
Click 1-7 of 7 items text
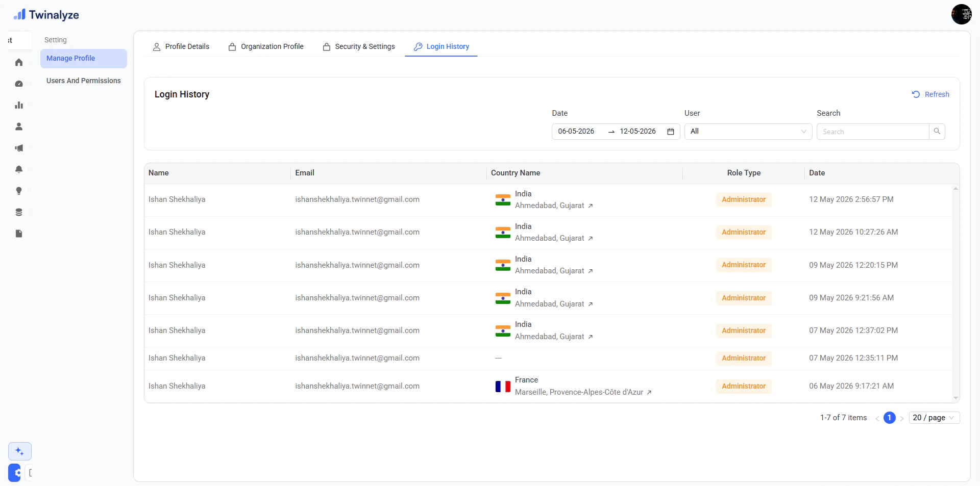[x=844, y=418]
